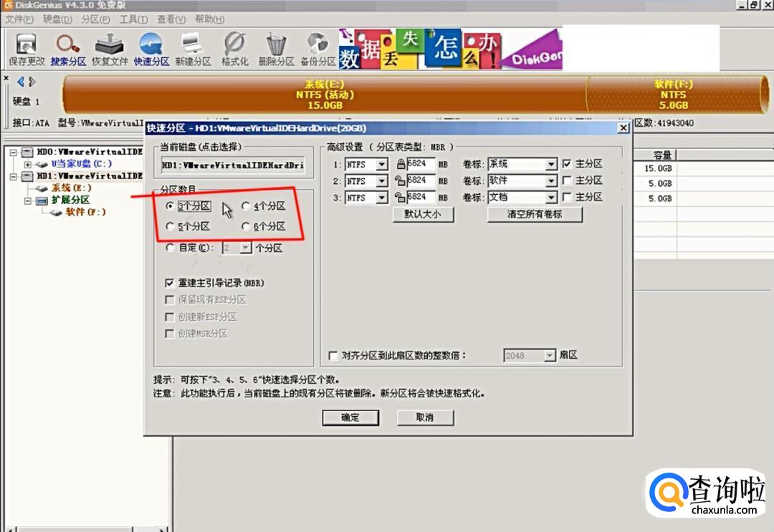
Task: Open the Backup Partition (备份分区) tool
Action: point(318,49)
